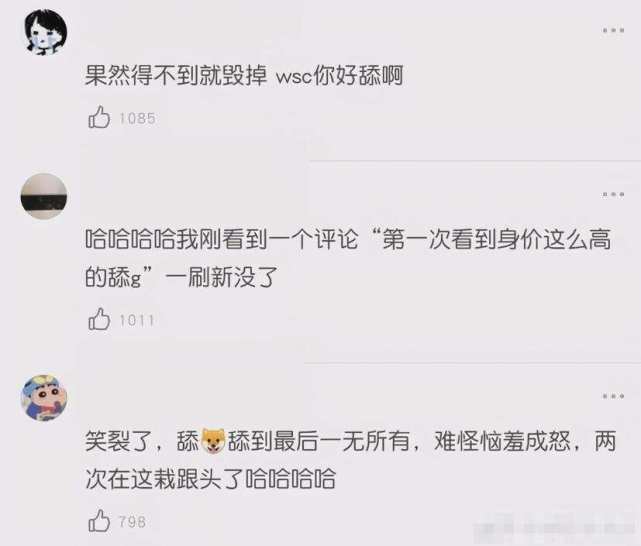
Task: Select the comment starting with 笑裂了
Action: (350, 460)
